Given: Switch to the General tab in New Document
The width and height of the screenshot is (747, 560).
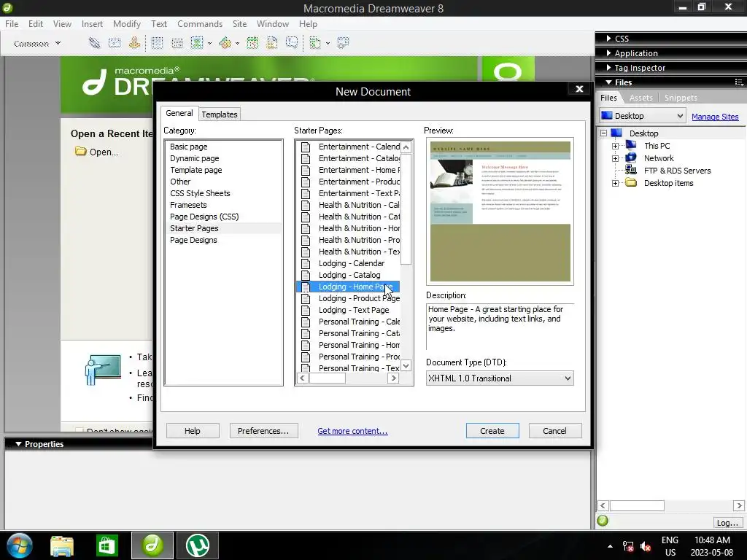Looking at the screenshot, I should 179,113.
